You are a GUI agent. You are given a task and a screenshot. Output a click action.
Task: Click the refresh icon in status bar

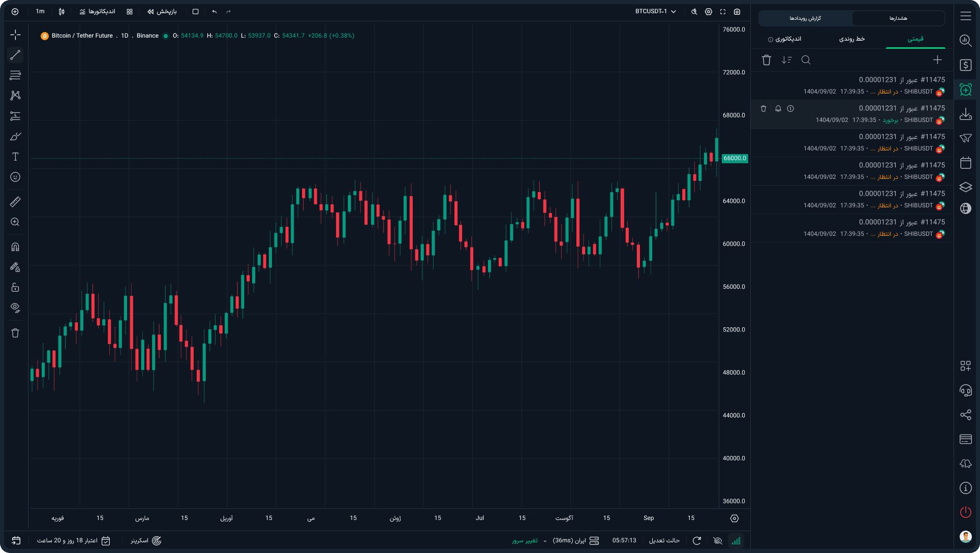click(697, 540)
